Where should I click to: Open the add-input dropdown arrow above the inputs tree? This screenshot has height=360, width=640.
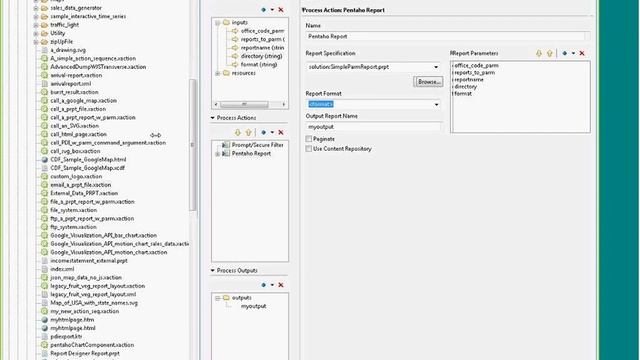pos(272,9)
